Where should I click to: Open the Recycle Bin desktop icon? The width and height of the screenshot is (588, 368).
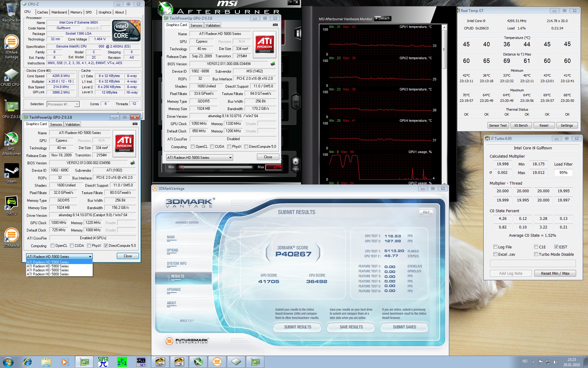tap(11, 12)
